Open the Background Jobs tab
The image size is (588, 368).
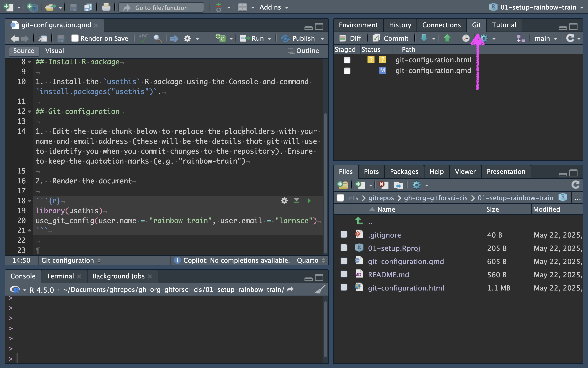point(119,276)
